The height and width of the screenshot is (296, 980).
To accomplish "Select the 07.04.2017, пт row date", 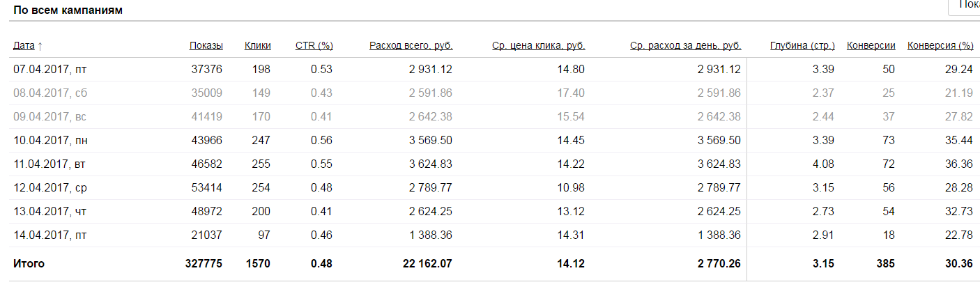I will tap(50, 69).
